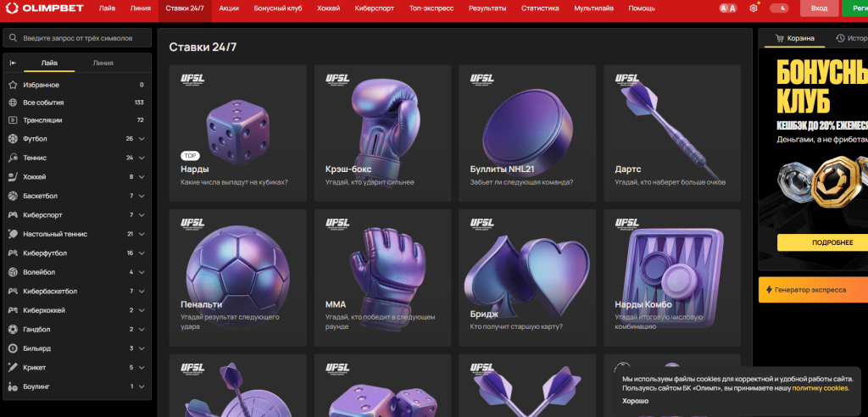
Task: Click the search query input field
Action: pyautogui.click(x=77, y=38)
